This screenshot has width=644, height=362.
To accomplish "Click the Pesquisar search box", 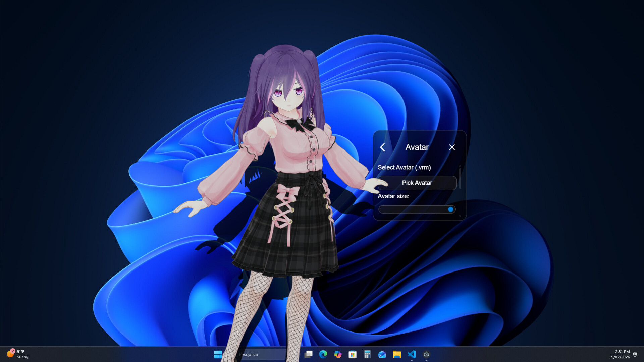I will [x=262, y=354].
